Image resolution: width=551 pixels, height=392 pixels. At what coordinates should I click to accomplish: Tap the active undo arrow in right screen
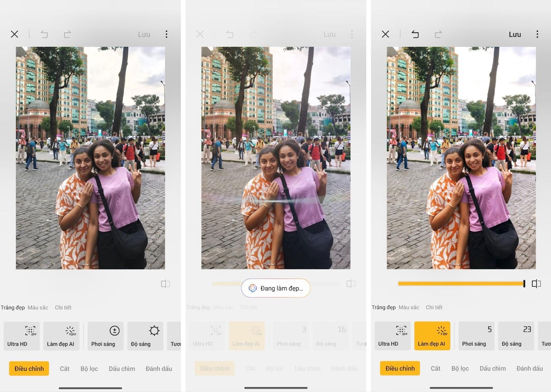click(x=415, y=34)
